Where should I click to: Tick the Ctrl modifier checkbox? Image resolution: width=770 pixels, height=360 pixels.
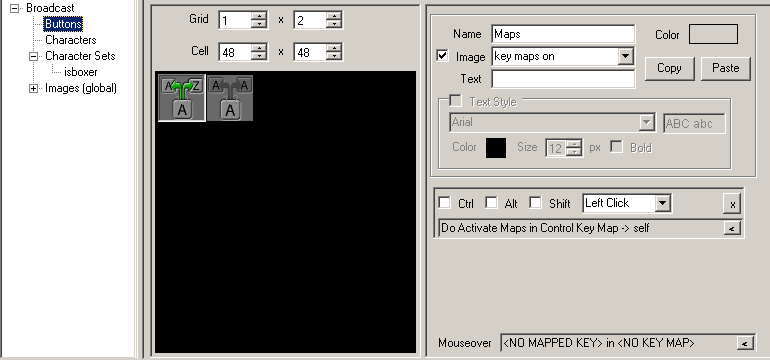pos(445,202)
